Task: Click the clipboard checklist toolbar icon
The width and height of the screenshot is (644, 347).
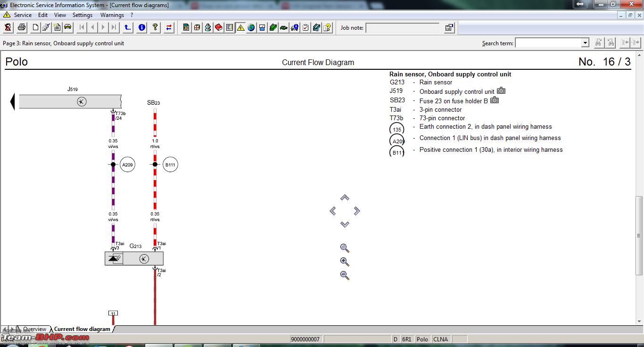Action: [x=305, y=27]
